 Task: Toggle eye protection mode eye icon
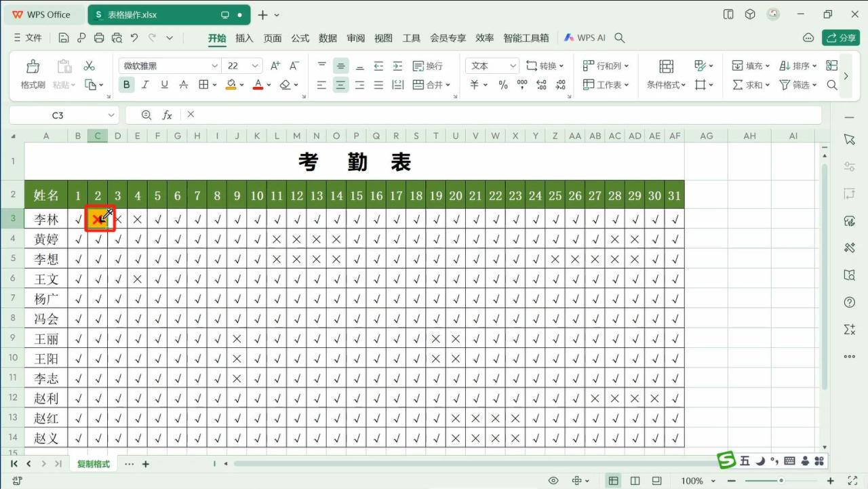click(x=553, y=481)
